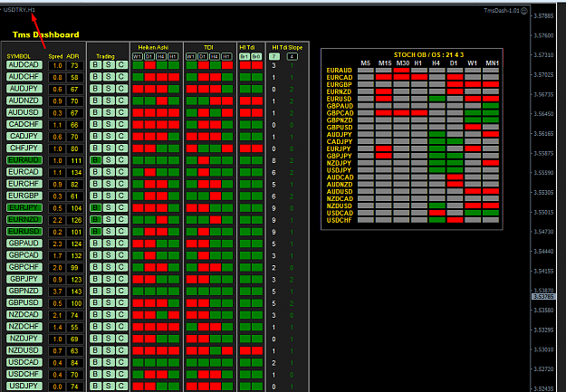Click the C button in EURUSD row

[x=121, y=232]
